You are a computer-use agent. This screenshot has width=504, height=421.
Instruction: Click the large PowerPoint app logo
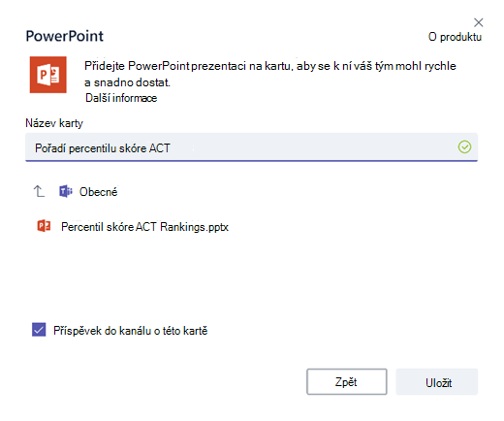pyautogui.click(x=48, y=75)
